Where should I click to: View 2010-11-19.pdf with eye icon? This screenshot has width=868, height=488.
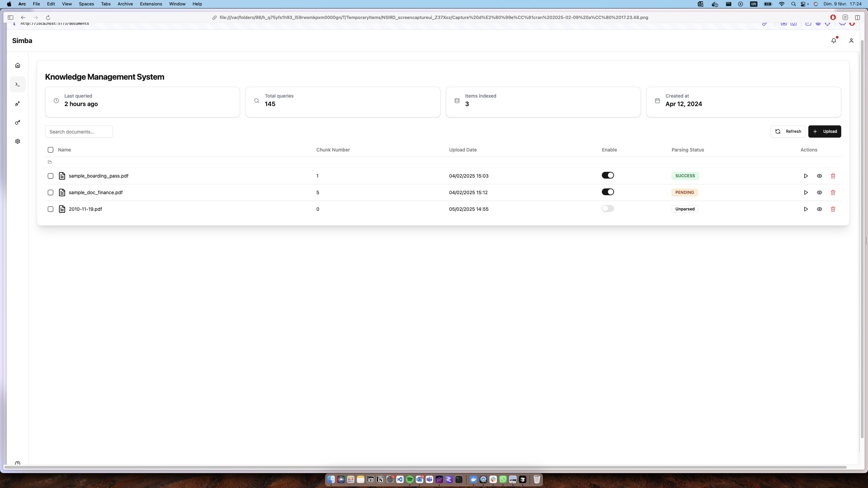coord(819,209)
